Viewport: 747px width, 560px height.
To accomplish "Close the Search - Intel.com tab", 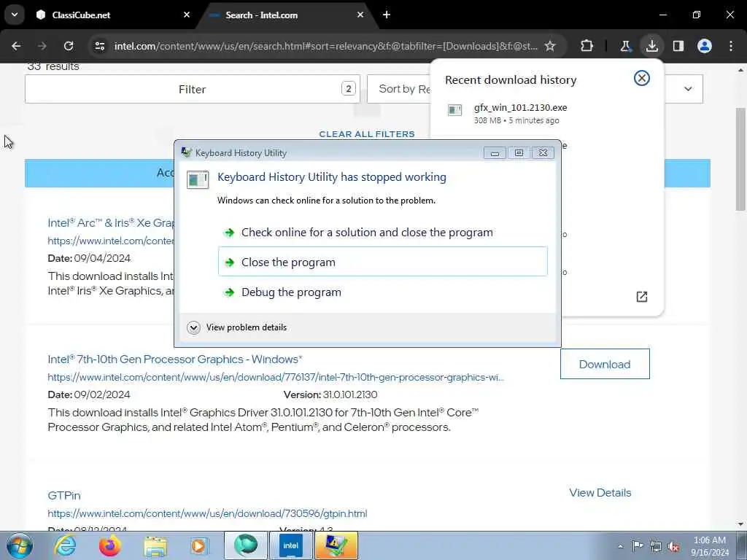I will click(360, 15).
